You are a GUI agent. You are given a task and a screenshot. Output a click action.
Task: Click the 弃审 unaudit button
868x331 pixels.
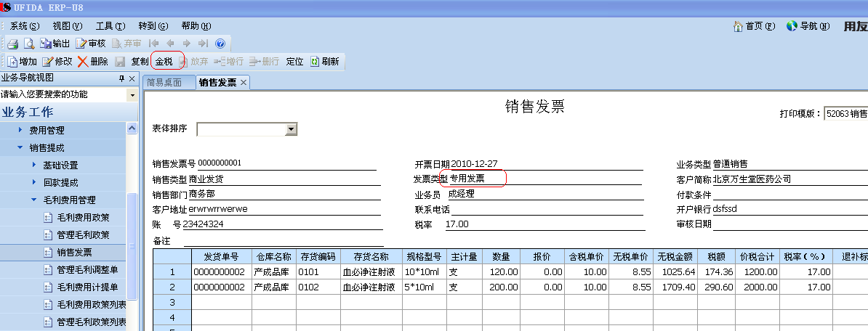coord(126,44)
